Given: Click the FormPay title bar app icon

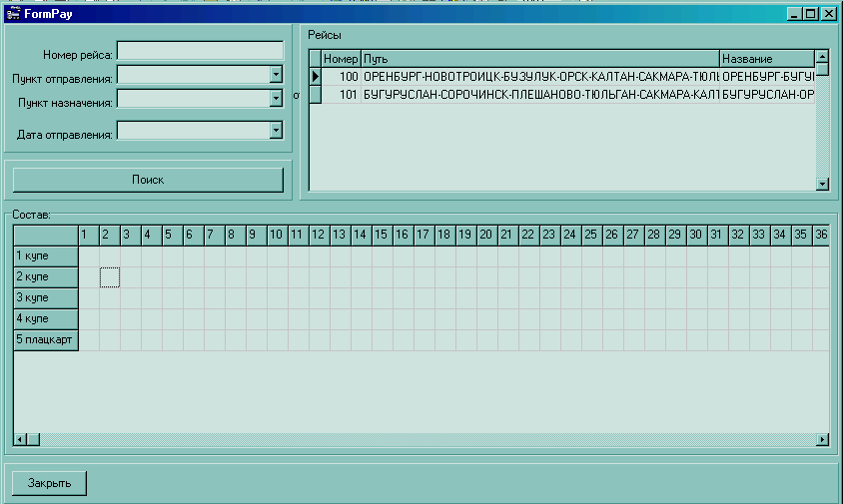Looking at the screenshot, I should [13, 13].
